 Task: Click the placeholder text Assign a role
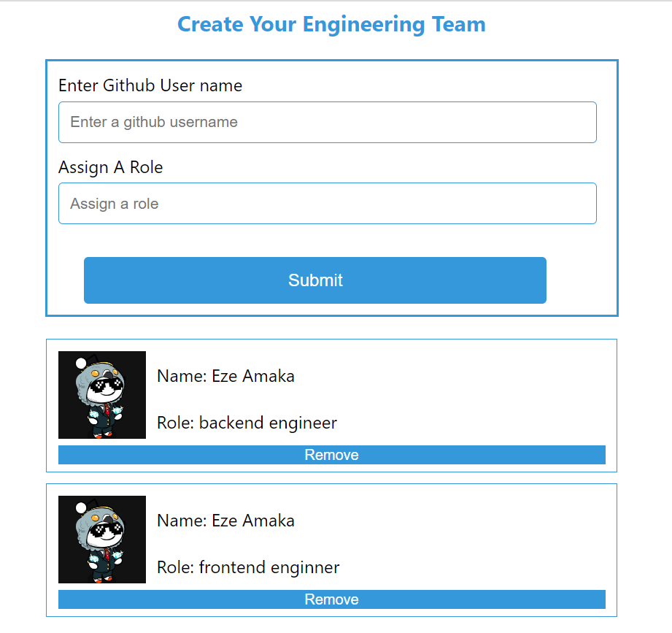pos(114,203)
